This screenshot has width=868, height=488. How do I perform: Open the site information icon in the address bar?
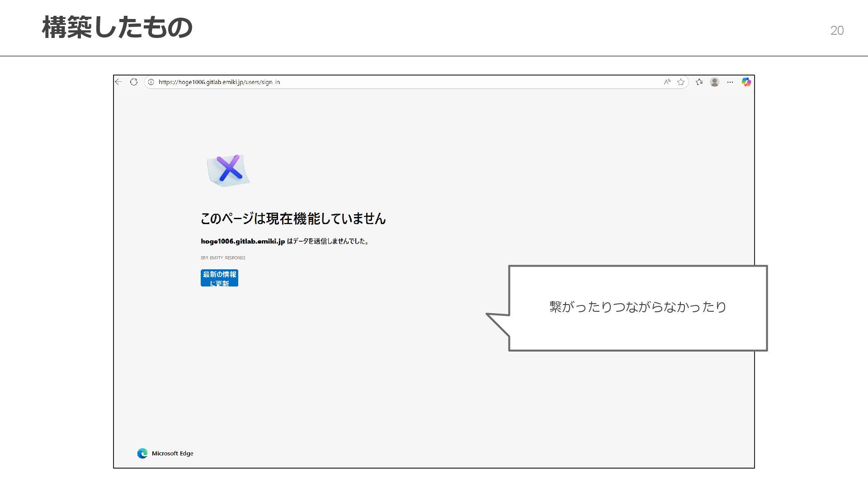pyautogui.click(x=151, y=82)
